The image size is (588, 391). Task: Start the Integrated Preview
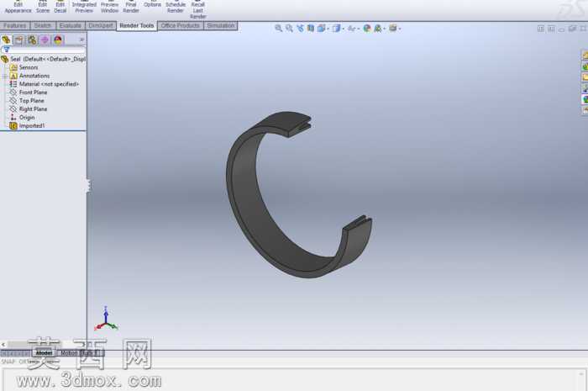[84, 7]
